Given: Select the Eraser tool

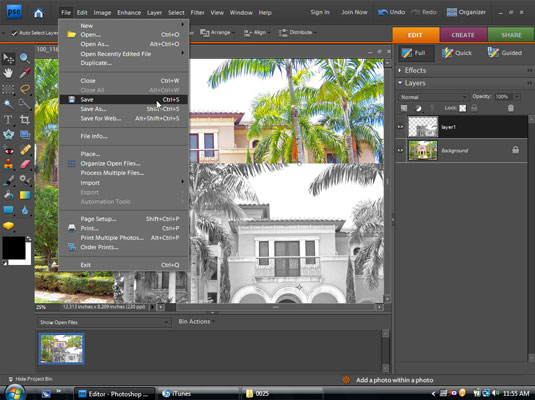Looking at the screenshot, I should coord(25,165).
